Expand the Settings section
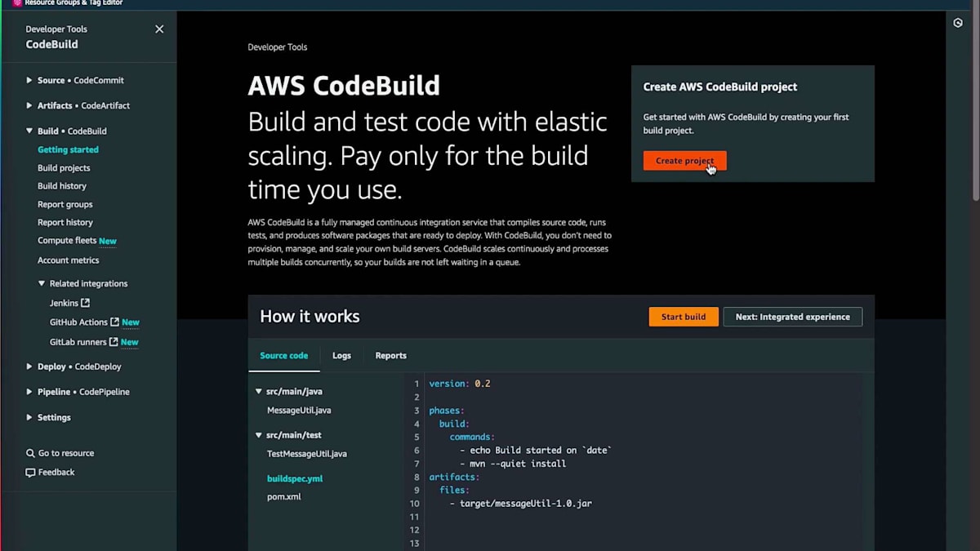This screenshot has width=980, height=551. [x=29, y=417]
